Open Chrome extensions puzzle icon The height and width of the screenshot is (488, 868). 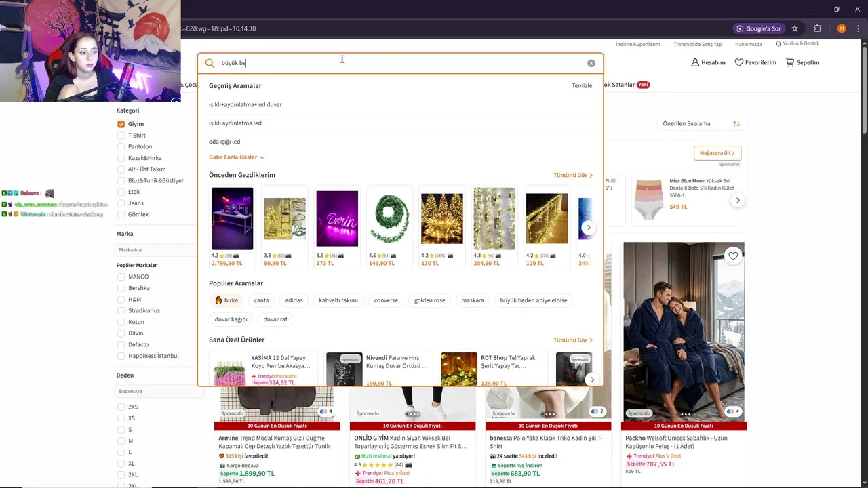click(x=817, y=28)
